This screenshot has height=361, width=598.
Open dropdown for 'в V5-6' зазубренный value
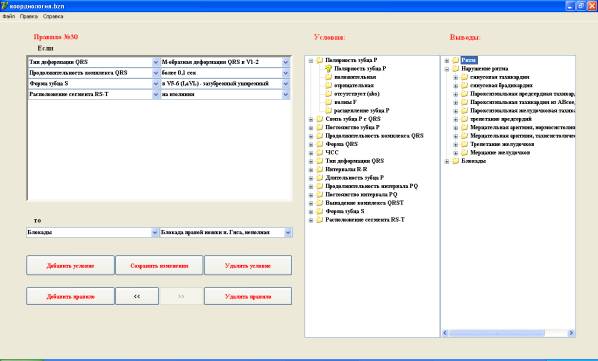point(286,83)
